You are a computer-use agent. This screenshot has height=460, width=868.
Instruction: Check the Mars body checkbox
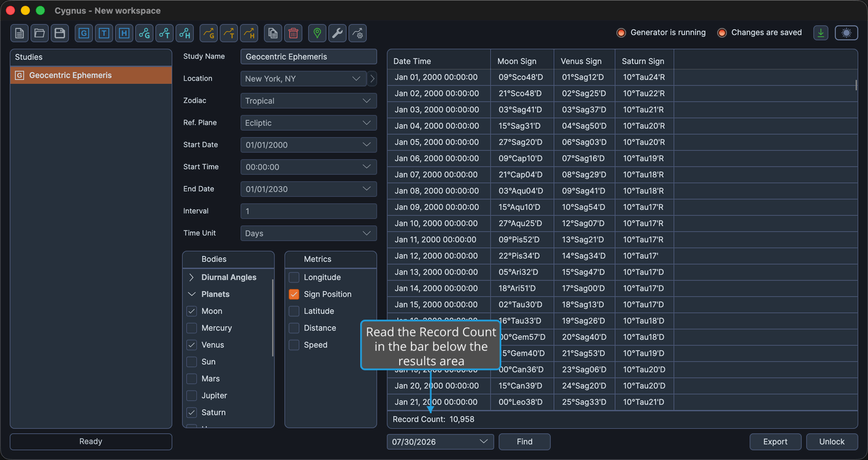pos(192,379)
